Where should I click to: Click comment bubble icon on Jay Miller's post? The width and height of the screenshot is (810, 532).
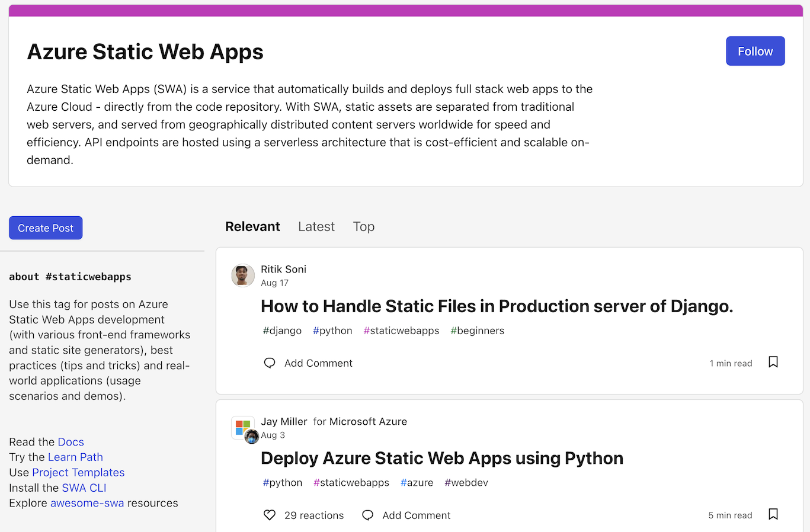(x=367, y=515)
